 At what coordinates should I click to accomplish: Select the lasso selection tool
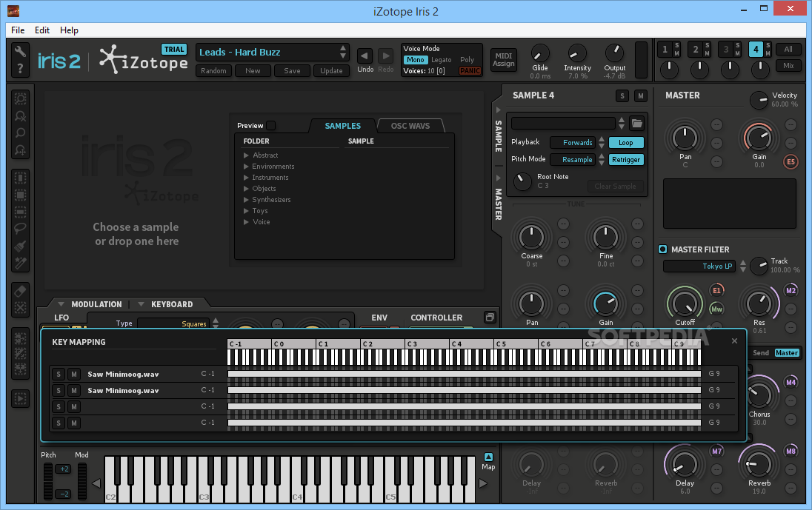click(20, 228)
